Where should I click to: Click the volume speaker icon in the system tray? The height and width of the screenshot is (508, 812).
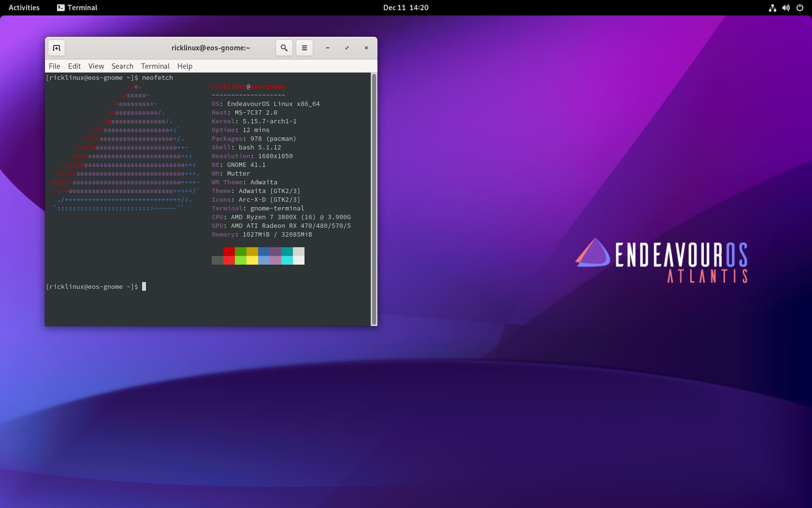[785, 7]
